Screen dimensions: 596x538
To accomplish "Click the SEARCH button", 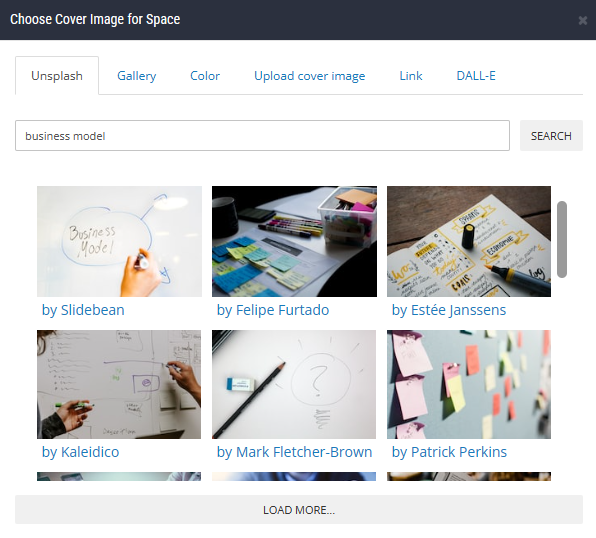I will click(551, 136).
